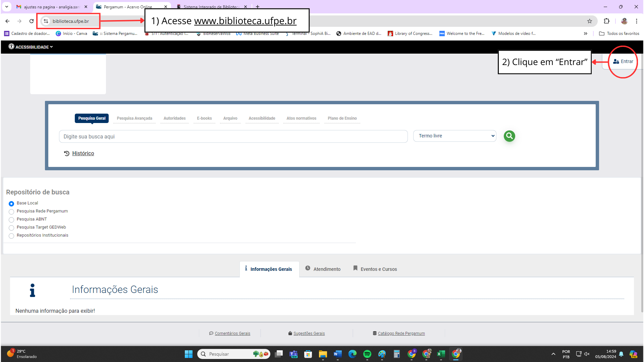Open the browser extensions puzzle icon
The image size is (644, 362).
click(x=606, y=21)
